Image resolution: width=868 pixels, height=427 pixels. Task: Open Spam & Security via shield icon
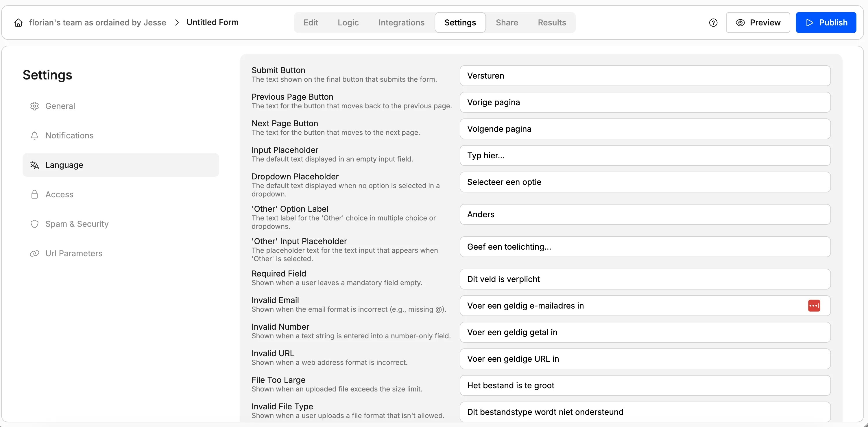35,224
